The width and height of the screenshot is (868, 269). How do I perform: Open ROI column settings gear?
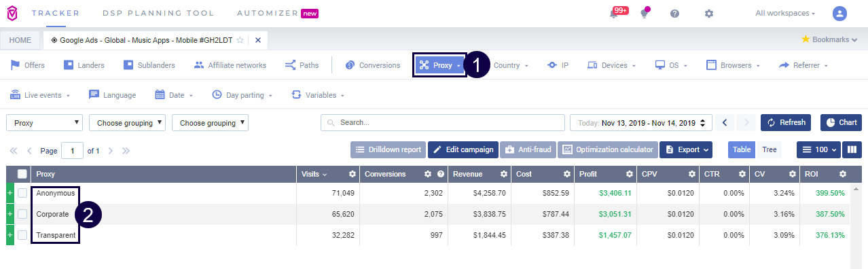point(843,175)
